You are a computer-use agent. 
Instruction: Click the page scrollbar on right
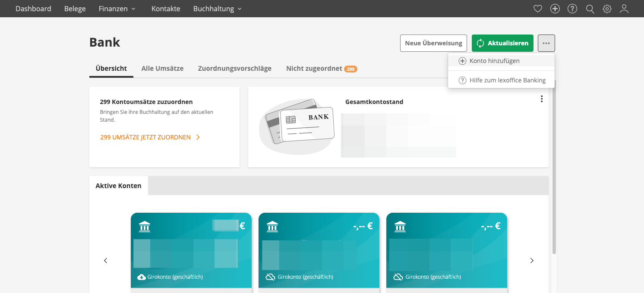click(x=554, y=166)
